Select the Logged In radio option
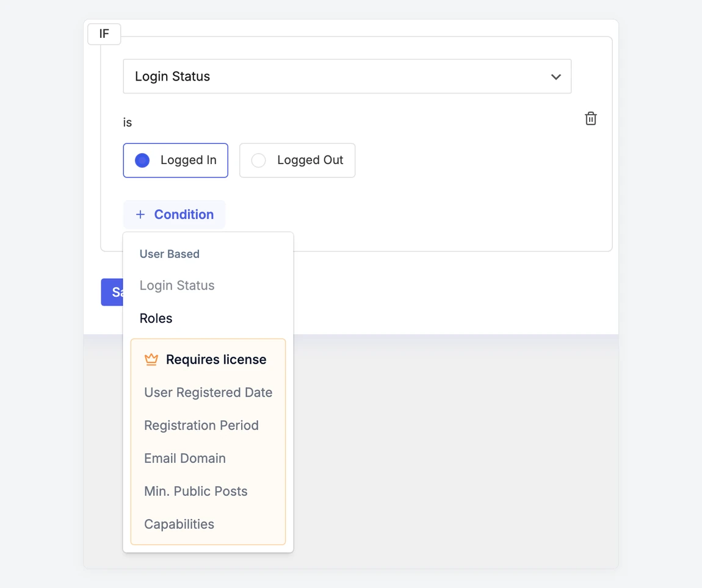702x588 pixels. pyautogui.click(x=176, y=160)
